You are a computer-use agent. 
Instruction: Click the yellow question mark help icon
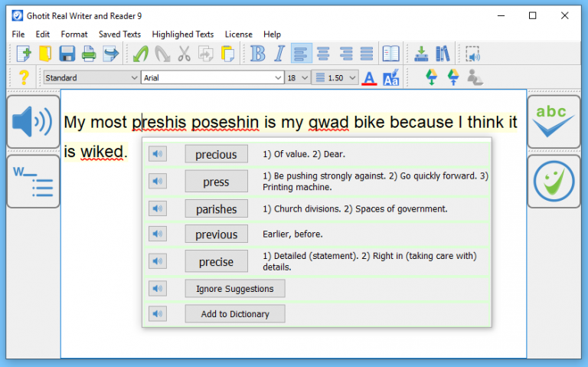tap(23, 77)
